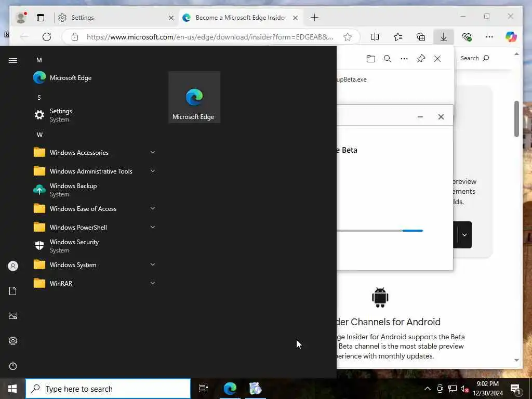Screen dimensions: 532x399
Task: Open Browser essentials heart icon
Action: [x=467, y=37]
